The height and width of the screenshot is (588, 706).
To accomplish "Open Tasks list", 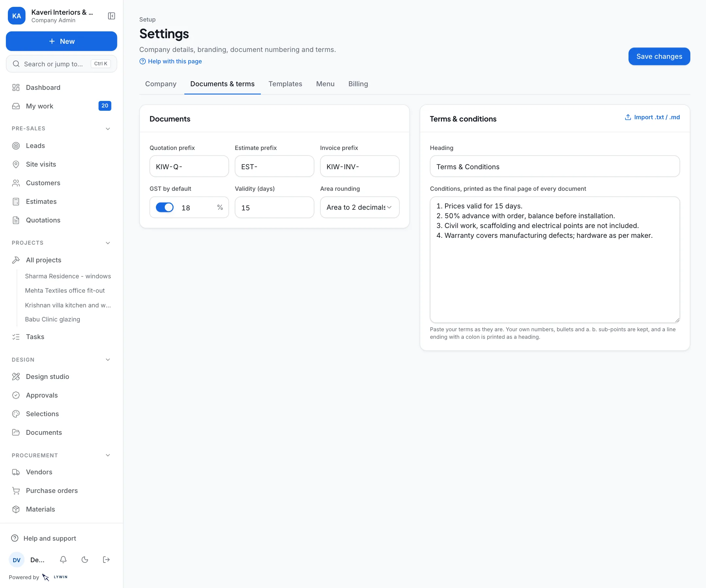I will 61,337.
